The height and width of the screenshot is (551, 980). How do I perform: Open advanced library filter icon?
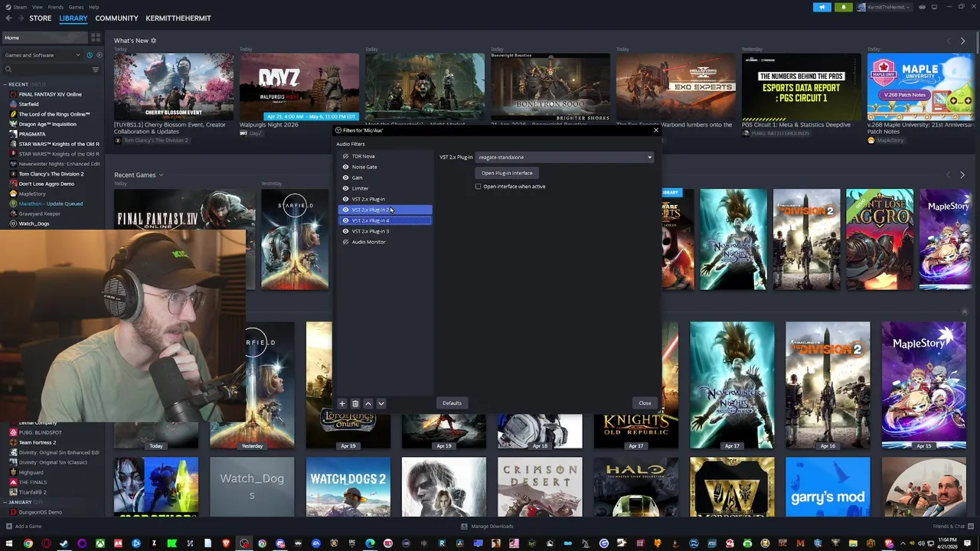96,70
